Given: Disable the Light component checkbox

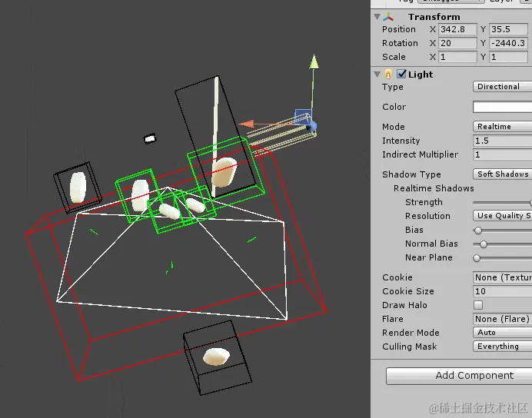Looking at the screenshot, I should 401,74.
